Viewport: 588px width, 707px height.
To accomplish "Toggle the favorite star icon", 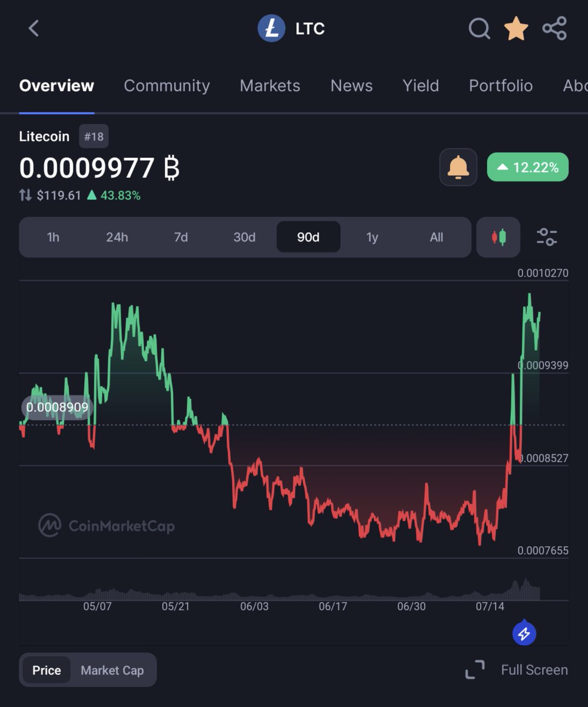I will [516, 28].
